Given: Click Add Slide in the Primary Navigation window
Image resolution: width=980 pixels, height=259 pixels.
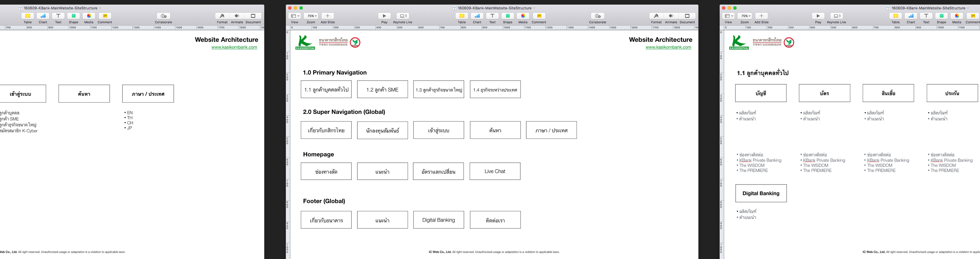Looking at the screenshot, I should (x=327, y=16).
